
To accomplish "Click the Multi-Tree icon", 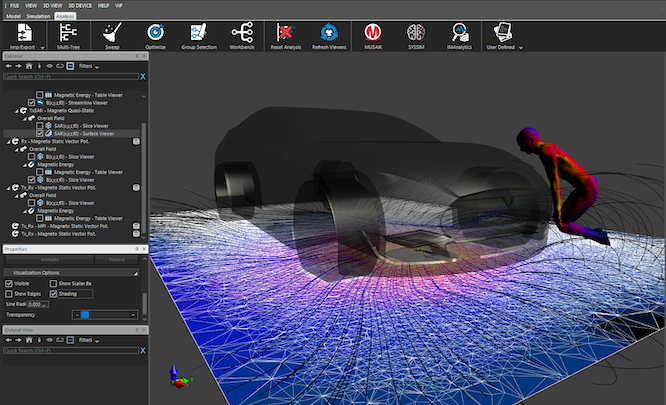I will pyautogui.click(x=69, y=34).
